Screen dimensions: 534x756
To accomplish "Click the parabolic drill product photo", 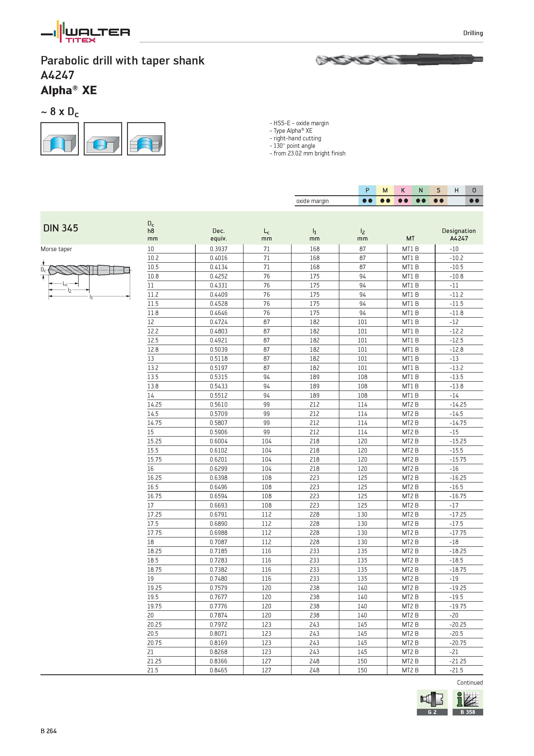I will click(399, 60).
